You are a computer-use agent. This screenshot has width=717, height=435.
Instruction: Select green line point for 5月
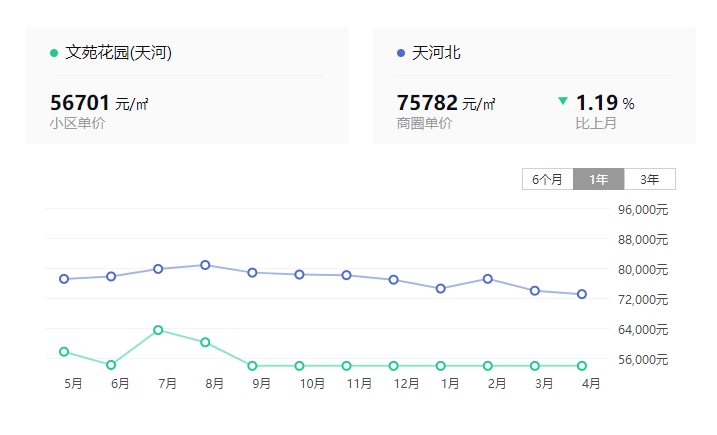click(64, 352)
